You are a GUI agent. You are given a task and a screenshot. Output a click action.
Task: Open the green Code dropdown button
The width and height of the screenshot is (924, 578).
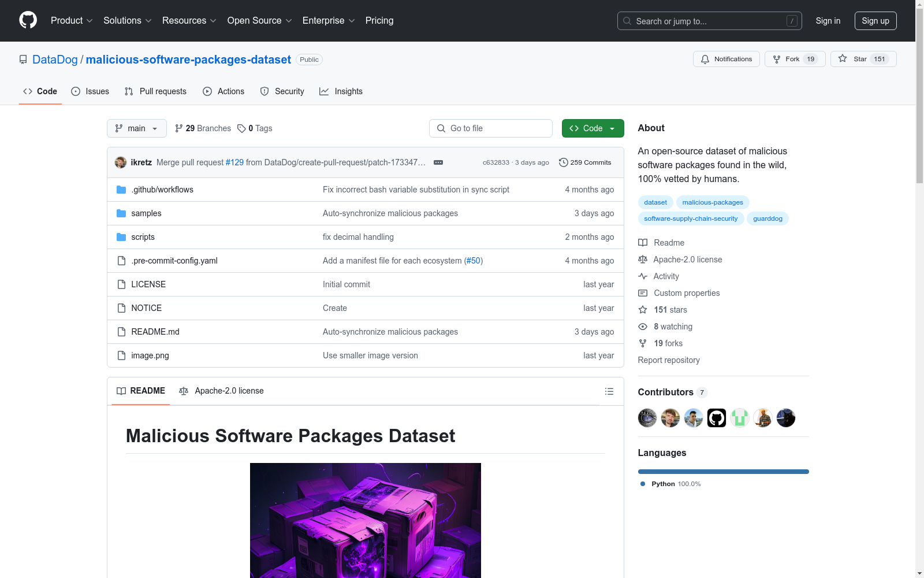tap(593, 128)
